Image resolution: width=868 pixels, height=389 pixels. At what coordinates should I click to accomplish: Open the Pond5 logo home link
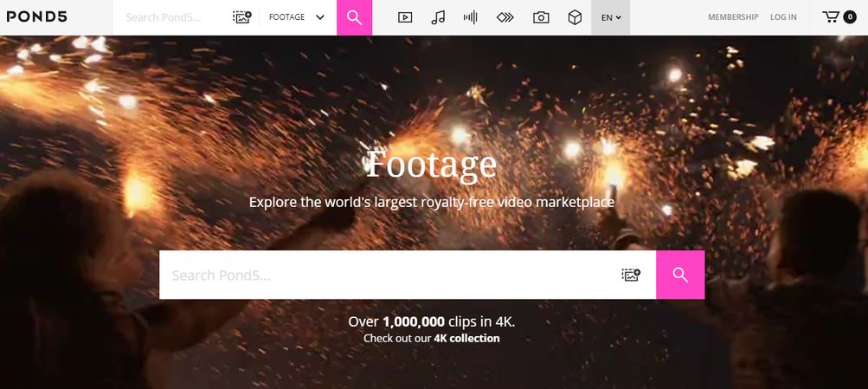click(36, 16)
